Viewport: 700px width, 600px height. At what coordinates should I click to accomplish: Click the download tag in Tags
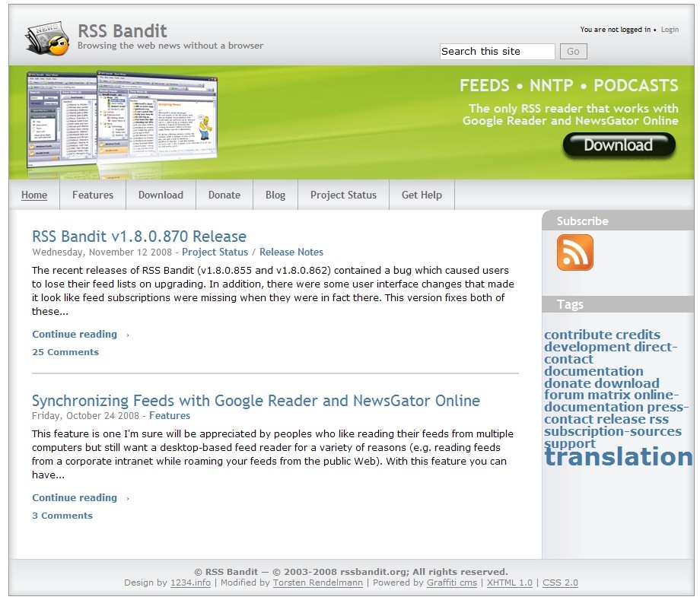(627, 383)
